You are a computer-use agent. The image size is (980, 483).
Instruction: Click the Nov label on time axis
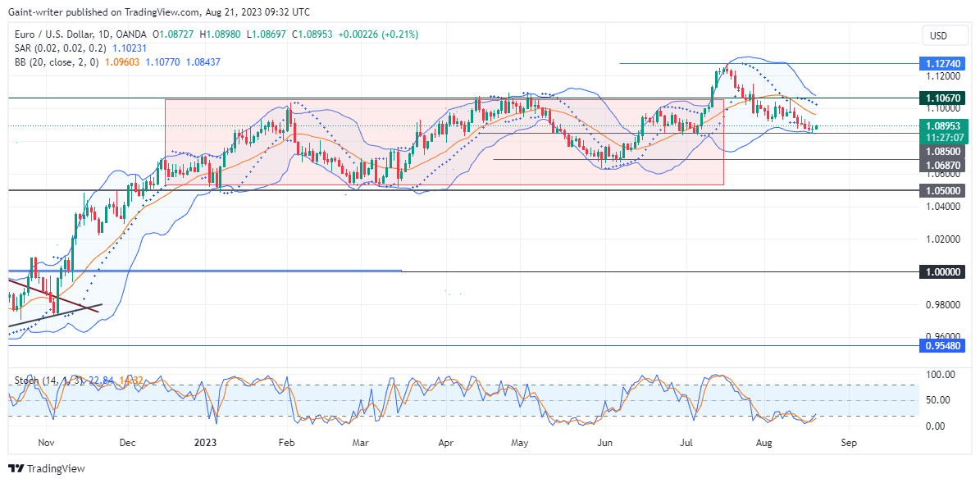point(47,442)
